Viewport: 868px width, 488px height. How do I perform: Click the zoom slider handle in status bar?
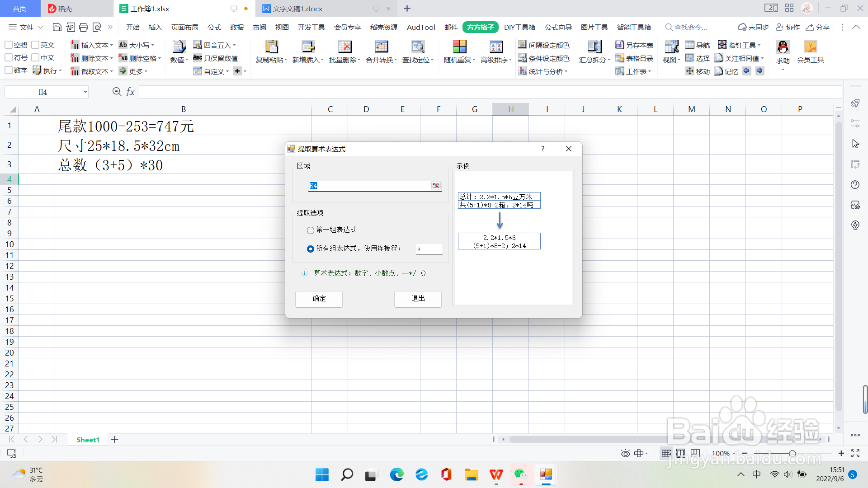(x=792, y=453)
